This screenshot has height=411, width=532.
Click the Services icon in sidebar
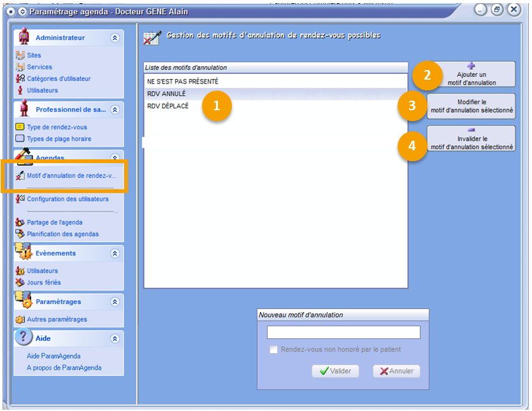[x=20, y=67]
